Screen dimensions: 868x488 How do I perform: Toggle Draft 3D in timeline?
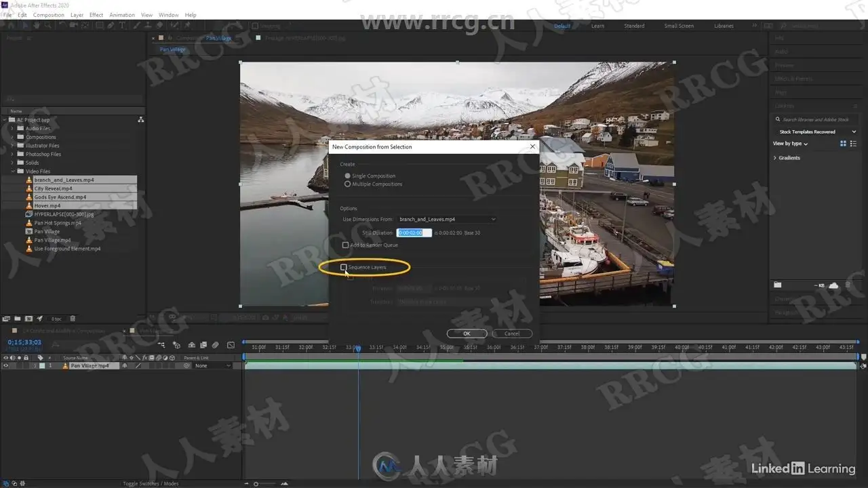[176, 345]
